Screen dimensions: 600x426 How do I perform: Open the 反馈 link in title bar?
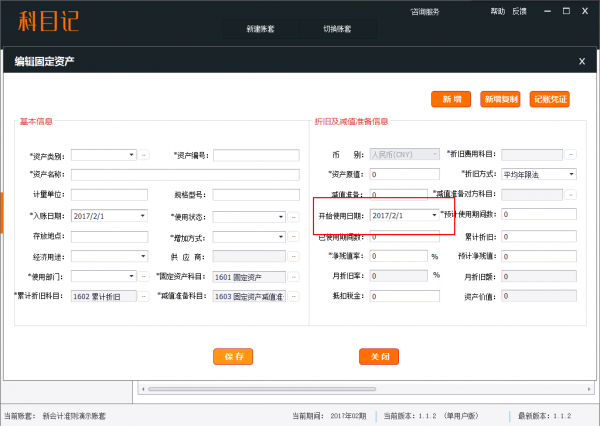click(x=519, y=11)
